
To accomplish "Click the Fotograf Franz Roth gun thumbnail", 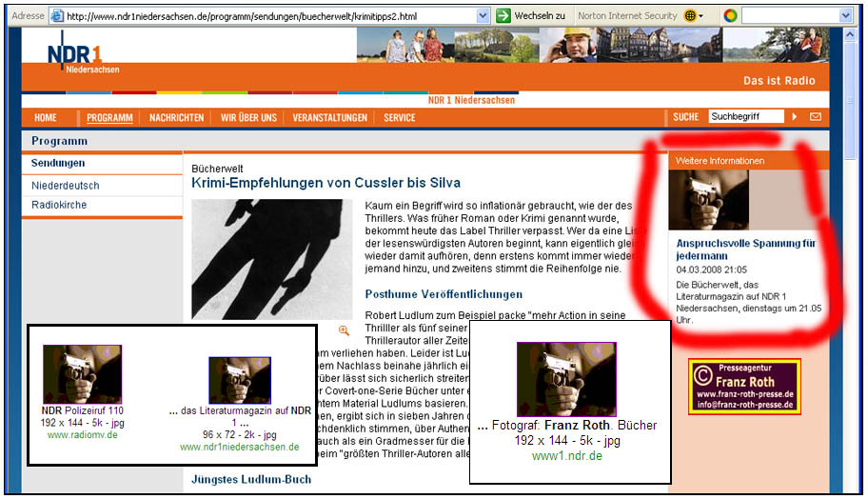I will coord(566,379).
